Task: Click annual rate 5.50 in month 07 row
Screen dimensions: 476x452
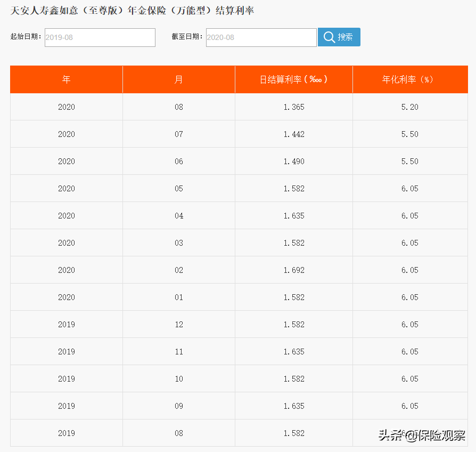Action: coord(410,134)
